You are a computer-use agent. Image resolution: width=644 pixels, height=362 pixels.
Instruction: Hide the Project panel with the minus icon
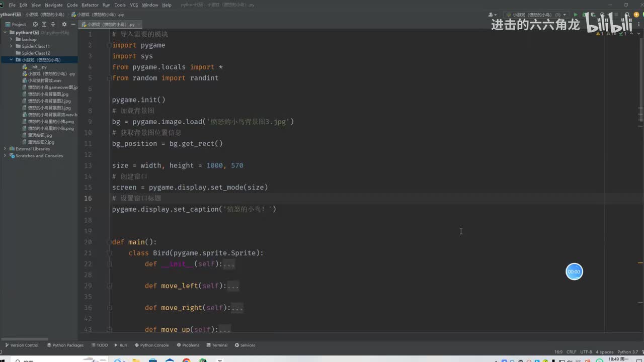click(73, 24)
